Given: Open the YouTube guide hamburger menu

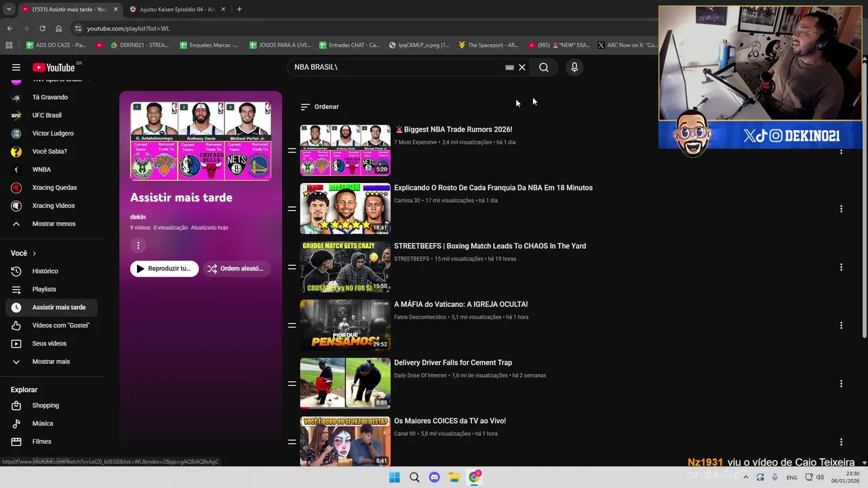Looking at the screenshot, I should click(x=16, y=67).
